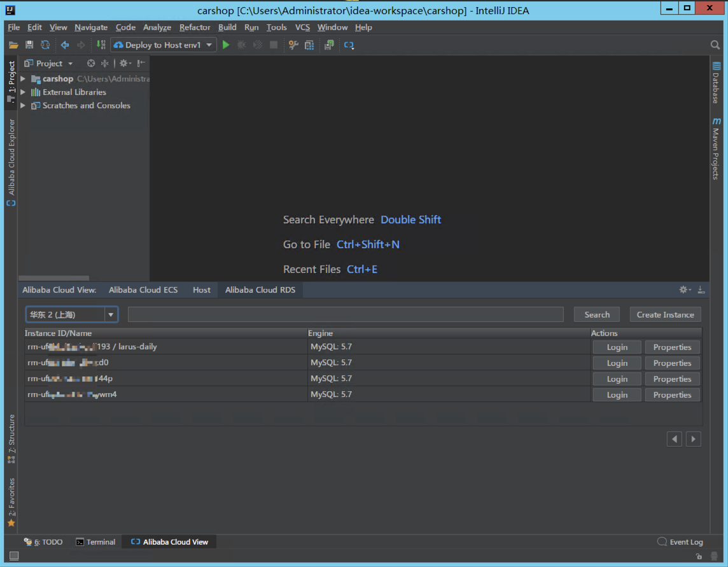
Task: Click the Alibaba Cloud toolbar icon
Action: pyautogui.click(x=349, y=45)
